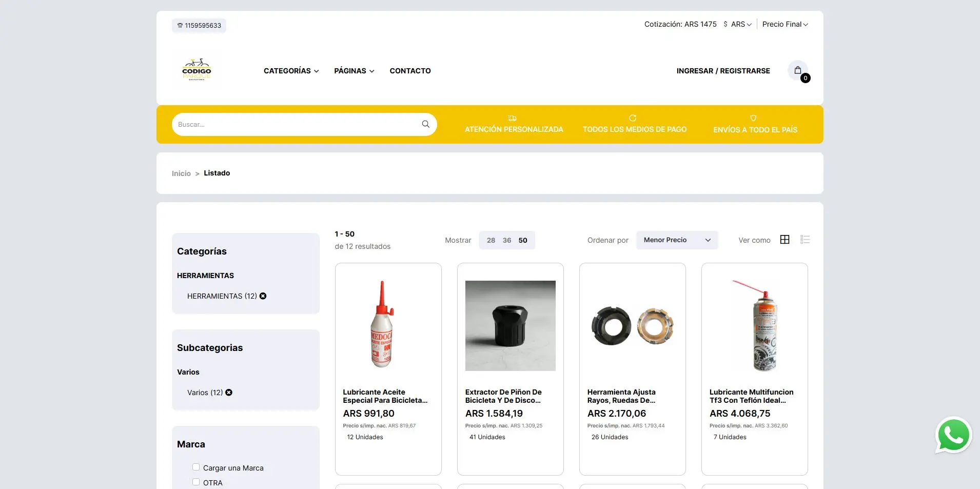Click INGRESAR / REGISTRARSE
The image size is (980, 489).
pos(723,70)
